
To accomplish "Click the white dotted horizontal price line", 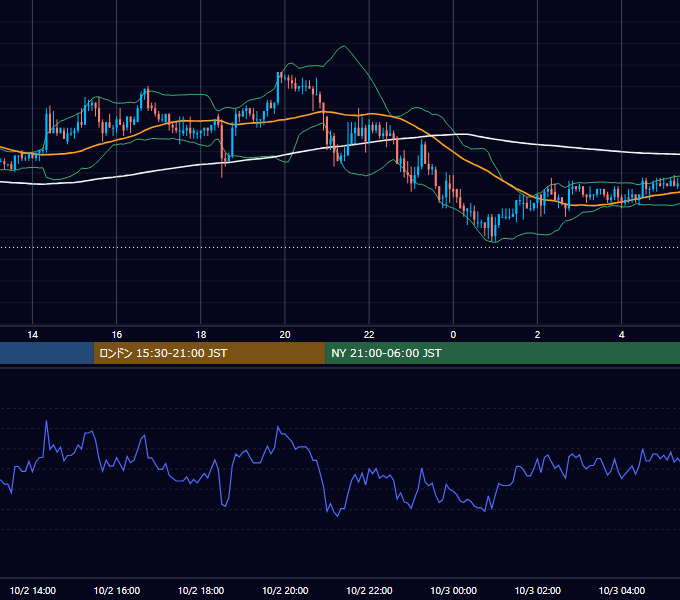I will click(x=340, y=248).
